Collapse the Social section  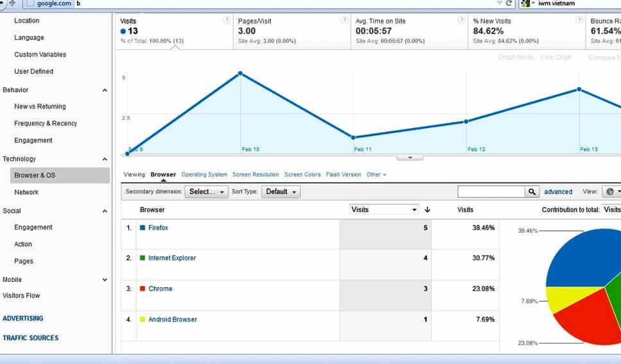click(x=105, y=211)
